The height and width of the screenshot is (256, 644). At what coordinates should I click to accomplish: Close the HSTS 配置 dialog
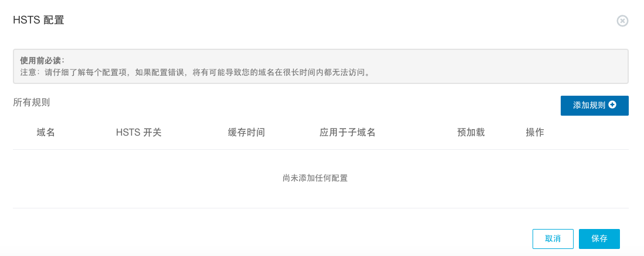click(622, 21)
